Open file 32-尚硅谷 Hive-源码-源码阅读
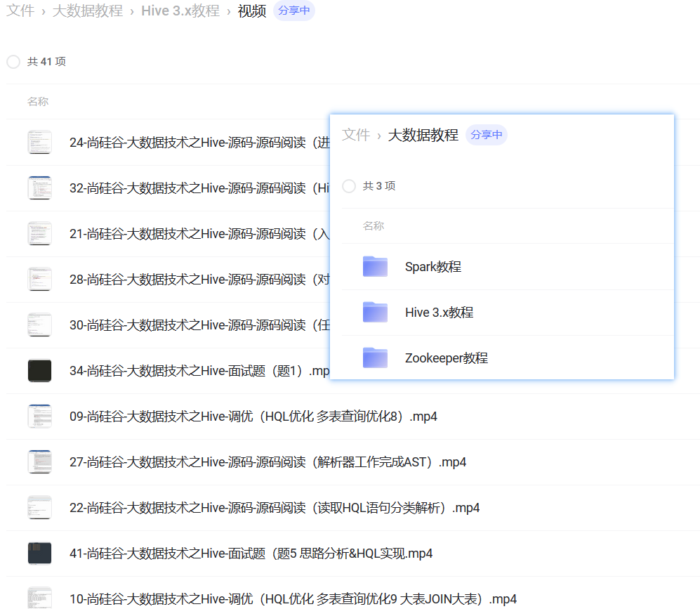 [x=199, y=188]
